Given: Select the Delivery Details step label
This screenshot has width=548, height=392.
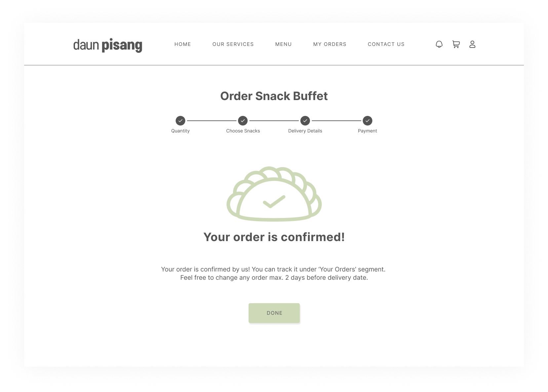Looking at the screenshot, I should point(305,131).
